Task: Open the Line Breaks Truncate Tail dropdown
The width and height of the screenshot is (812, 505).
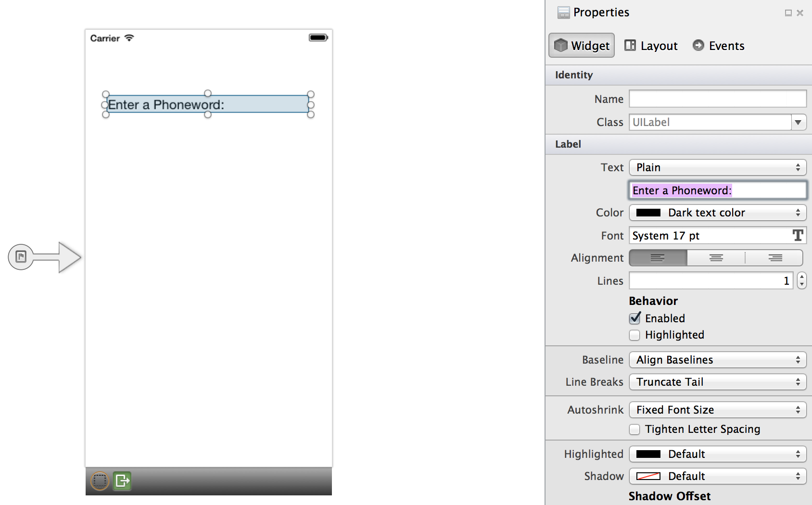Action: pyautogui.click(x=717, y=382)
